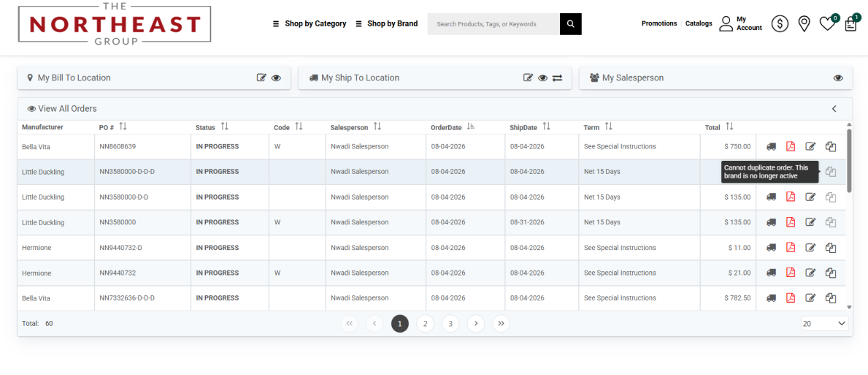Click truck icon for PO NN8608639
Screen dimensions: 868x375
(771, 147)
